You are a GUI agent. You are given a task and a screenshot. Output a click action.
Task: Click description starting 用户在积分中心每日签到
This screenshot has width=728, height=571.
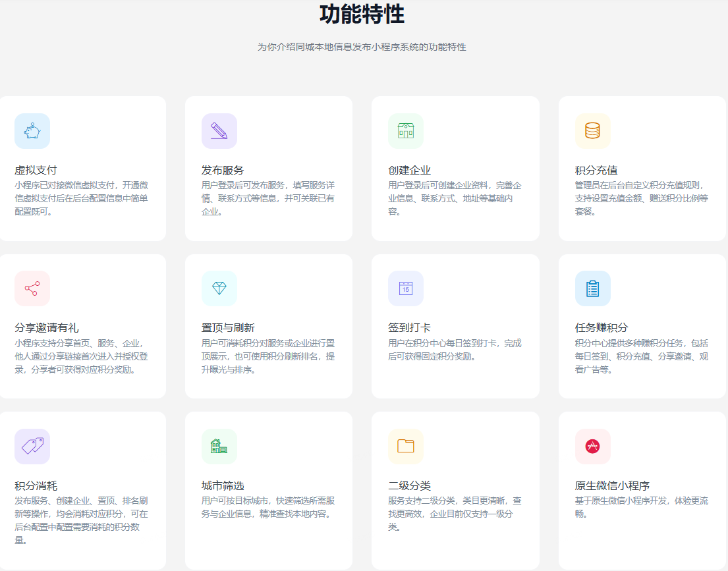(455, 350)
